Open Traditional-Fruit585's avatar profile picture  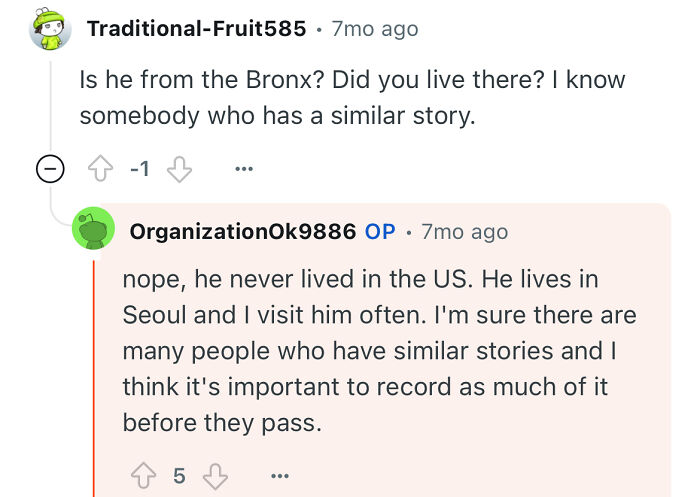click(x=50, y=29)
